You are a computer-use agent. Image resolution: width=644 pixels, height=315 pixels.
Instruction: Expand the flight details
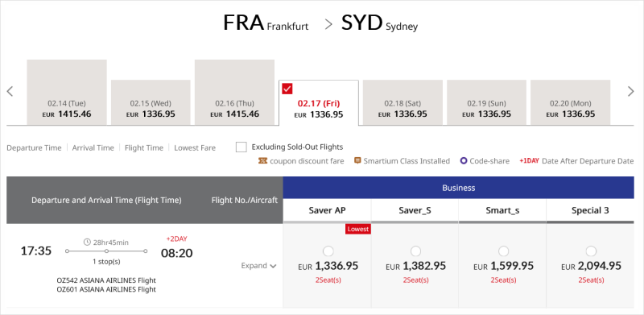[x=258, y=266]
